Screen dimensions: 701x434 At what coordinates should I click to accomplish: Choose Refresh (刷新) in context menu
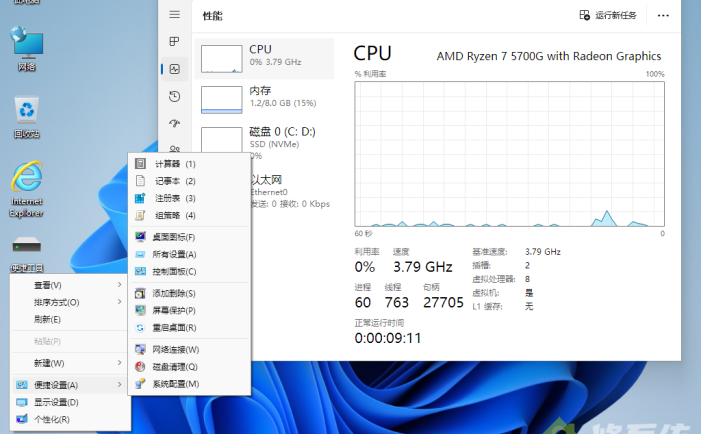(70, 319)
